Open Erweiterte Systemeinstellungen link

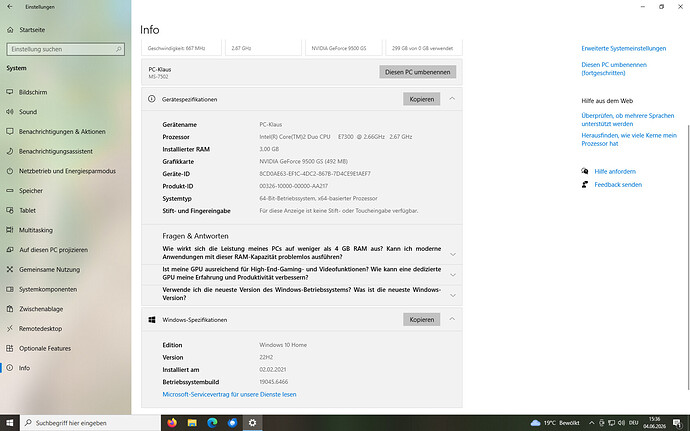tap(624, 48)
